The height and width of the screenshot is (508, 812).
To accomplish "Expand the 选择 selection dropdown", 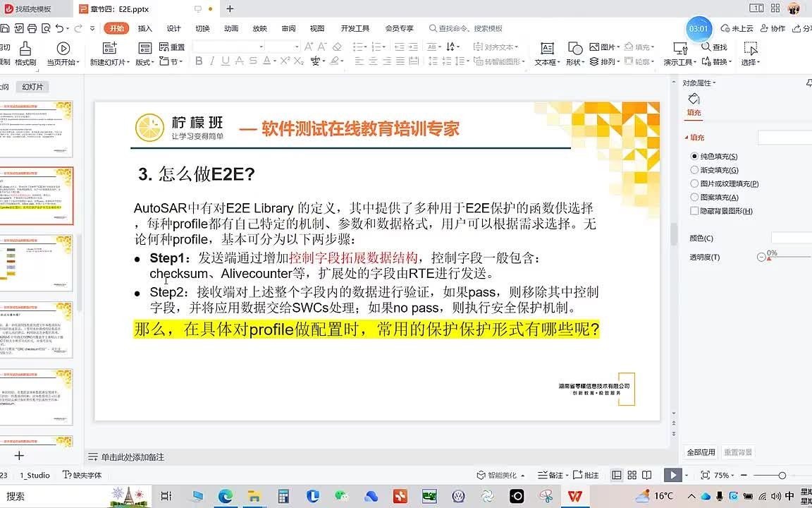I will click(x=749, y=61).
